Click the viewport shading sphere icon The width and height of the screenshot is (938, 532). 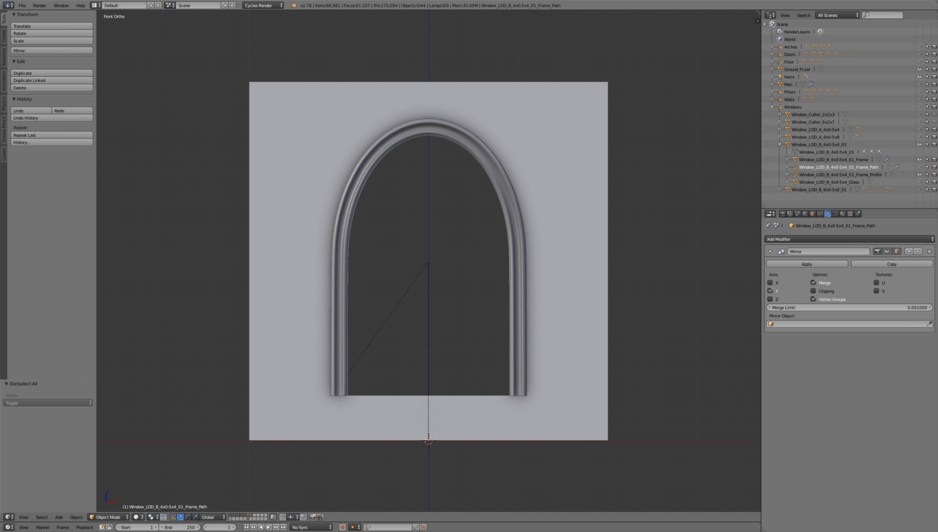[x=136, y=517]
